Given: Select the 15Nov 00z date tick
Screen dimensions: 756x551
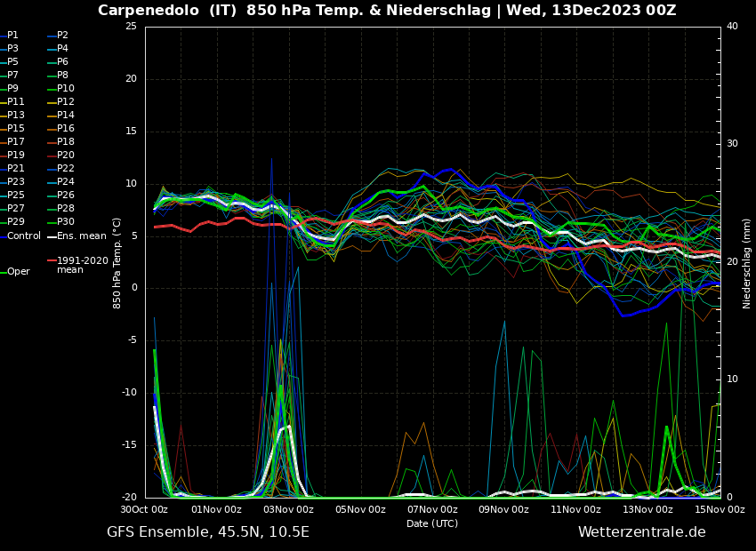Looking at the screenshot, I should [720, 510].
